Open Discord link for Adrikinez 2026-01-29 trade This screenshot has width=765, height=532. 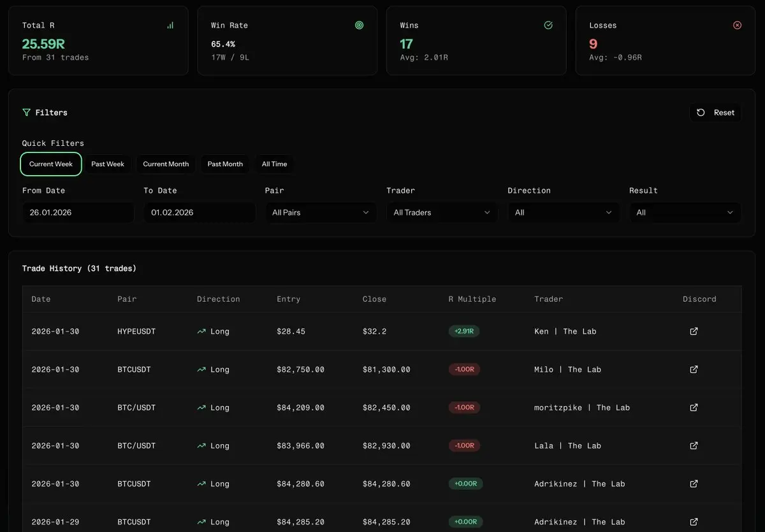pyautogui.click(x=694, y=522)
